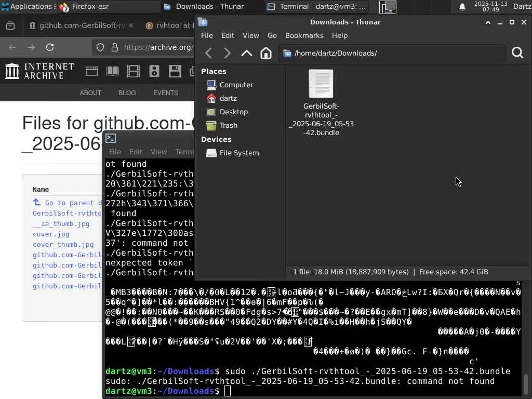This screenshot has height=399, width=532.
Task: Click the Thunar title bar folder icon
Action: click(x=203, y=22)
